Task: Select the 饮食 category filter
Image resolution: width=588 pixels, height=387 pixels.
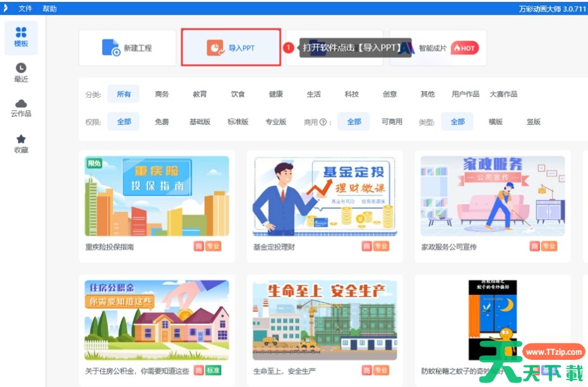Action: click(x=237, y=94)
